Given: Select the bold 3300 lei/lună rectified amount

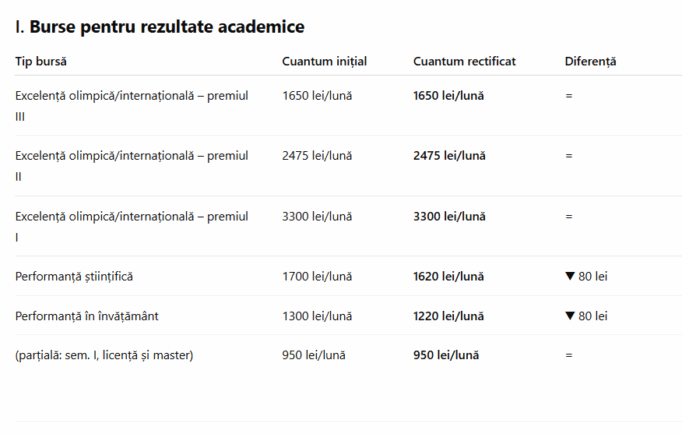Looking at the screenshot, I should click(x=449, y=217).
